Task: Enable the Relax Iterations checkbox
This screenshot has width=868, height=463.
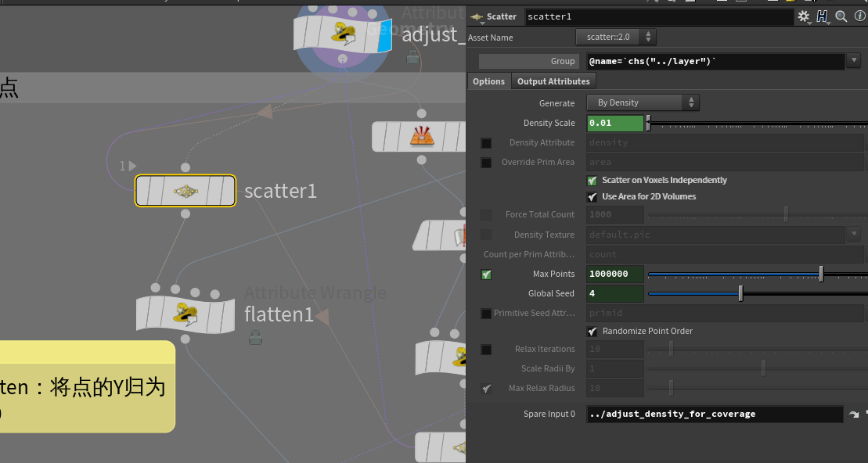Action: tap(486, 350)
